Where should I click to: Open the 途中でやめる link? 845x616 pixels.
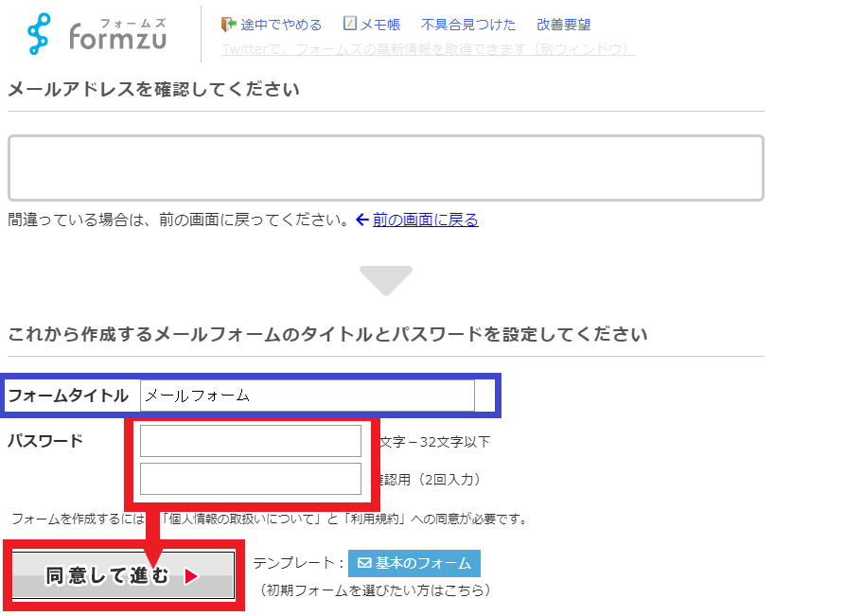click(x=281, y=25)
